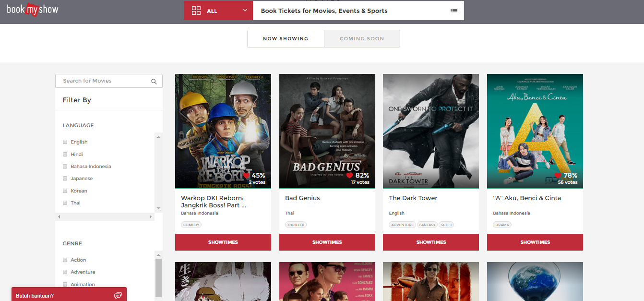This screenshot has width=644, height=301.
Task: Click SHOWTIMES for Aku, Benci & Cinta
Action: pos(535,242)
